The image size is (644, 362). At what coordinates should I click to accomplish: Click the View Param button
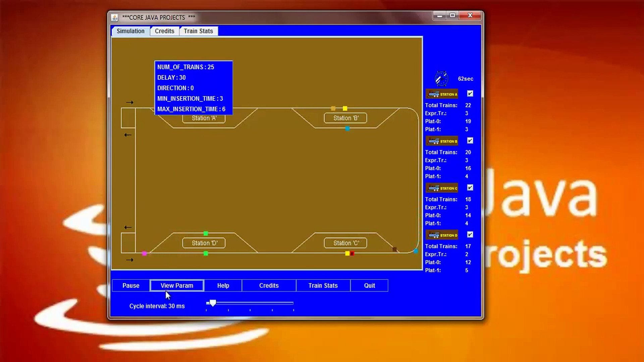[x=177, y=286]
